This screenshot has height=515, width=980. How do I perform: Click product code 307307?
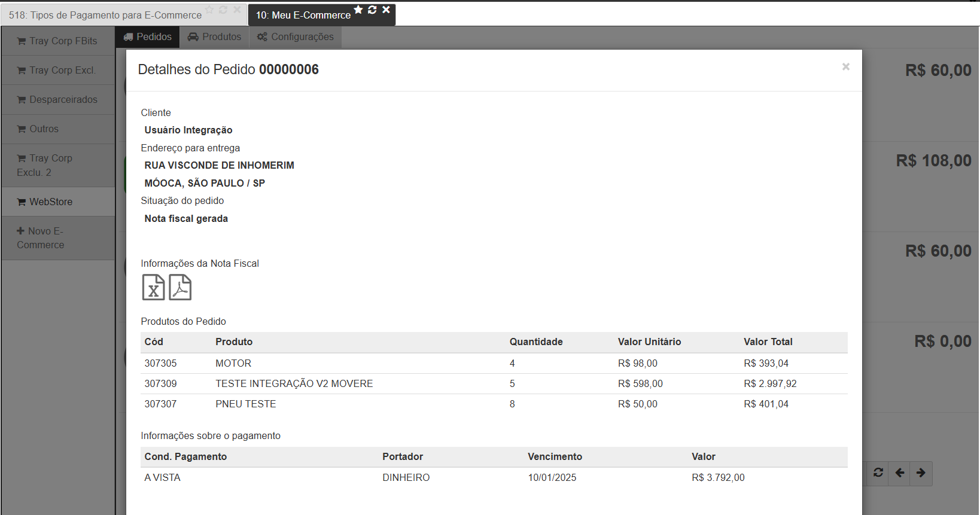click(160, 404)
